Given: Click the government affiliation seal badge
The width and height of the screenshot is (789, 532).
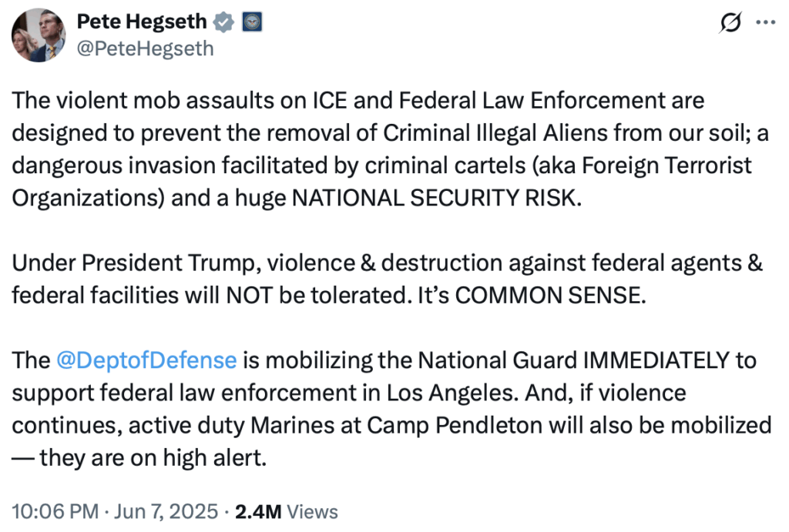Looking at the screenshot, I should coord(252,22).
